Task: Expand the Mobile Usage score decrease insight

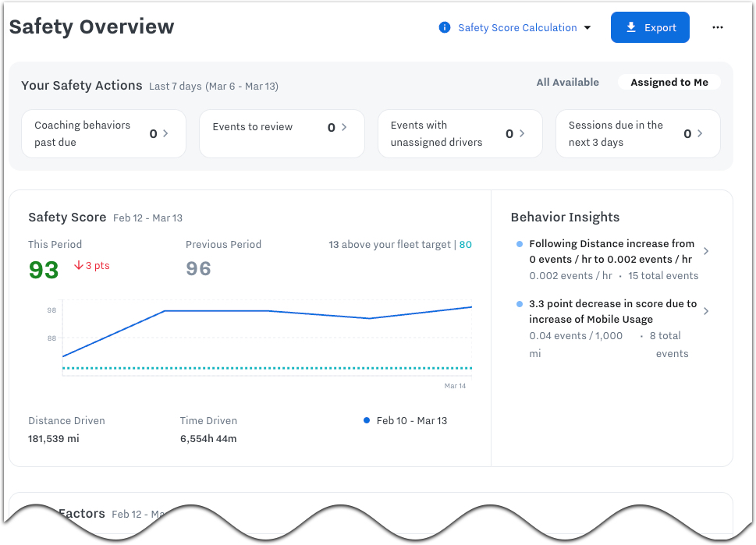Action: click(705, 310)
